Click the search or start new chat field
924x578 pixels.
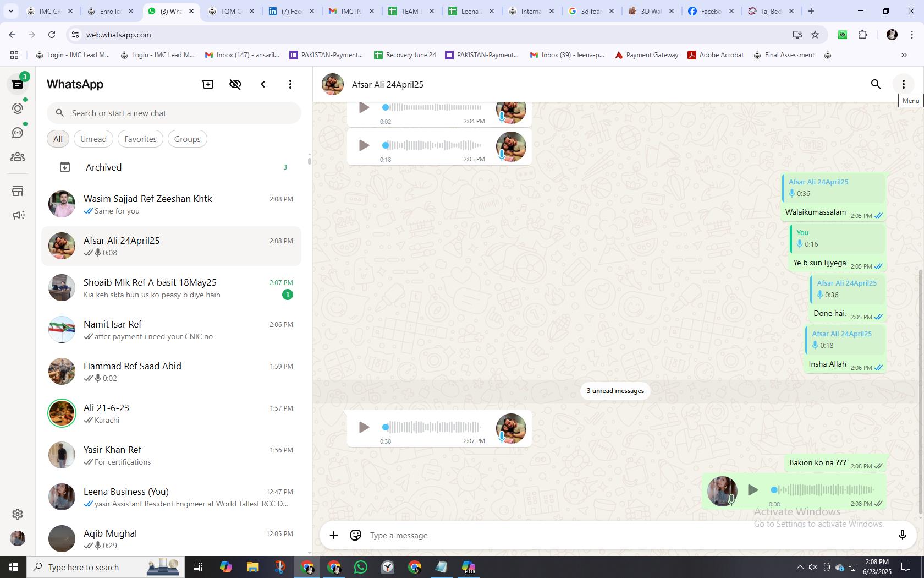pyautogui.click(x=174, y=113)
